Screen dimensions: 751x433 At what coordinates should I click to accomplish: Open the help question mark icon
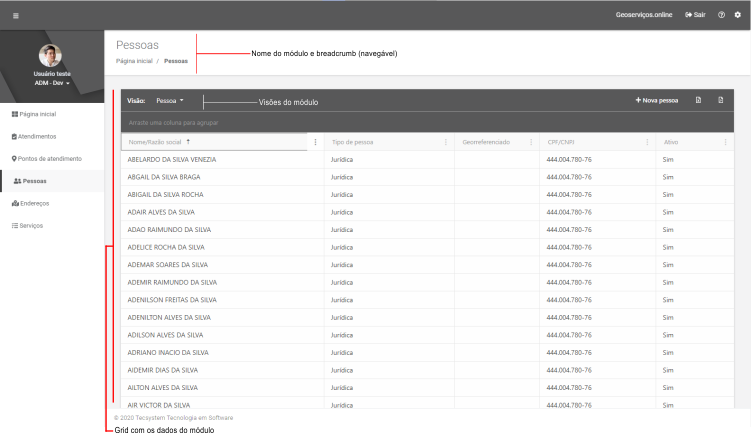coord(721,15)
